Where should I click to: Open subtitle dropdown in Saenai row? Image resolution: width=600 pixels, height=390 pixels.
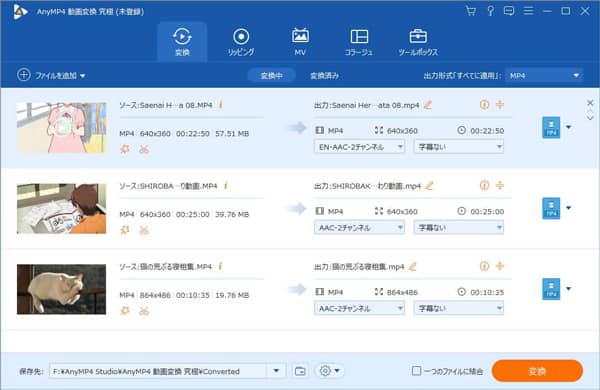point(458,147)
